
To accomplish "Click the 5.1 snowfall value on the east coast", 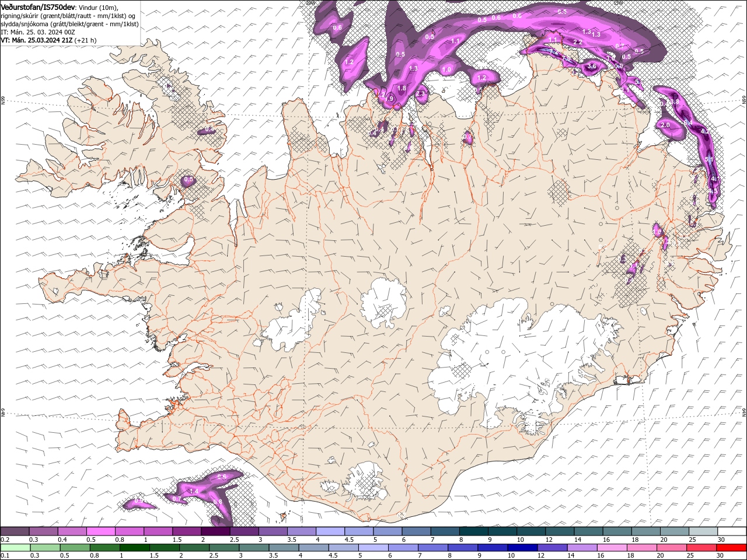I will point(709,159).
